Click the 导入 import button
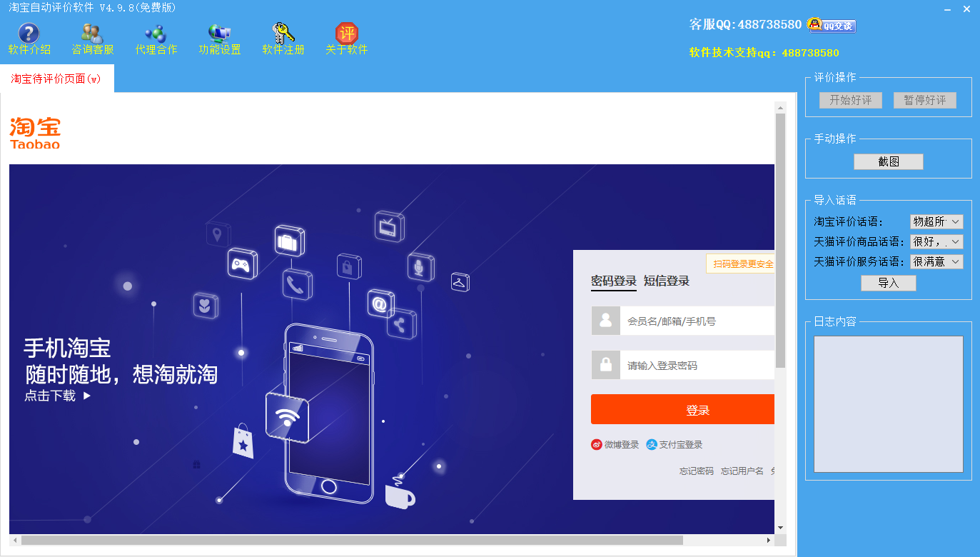Screen dimensions: 980x557 coord(889,283)
